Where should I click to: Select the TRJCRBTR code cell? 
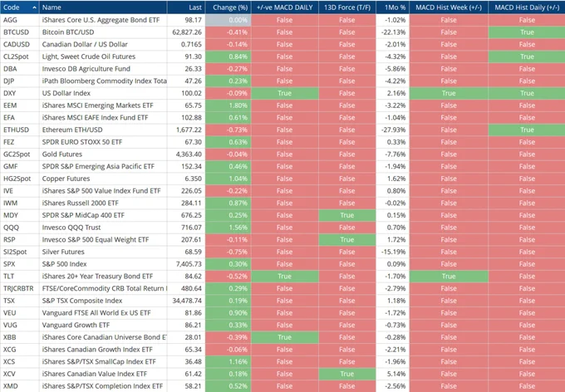point(20,288)
